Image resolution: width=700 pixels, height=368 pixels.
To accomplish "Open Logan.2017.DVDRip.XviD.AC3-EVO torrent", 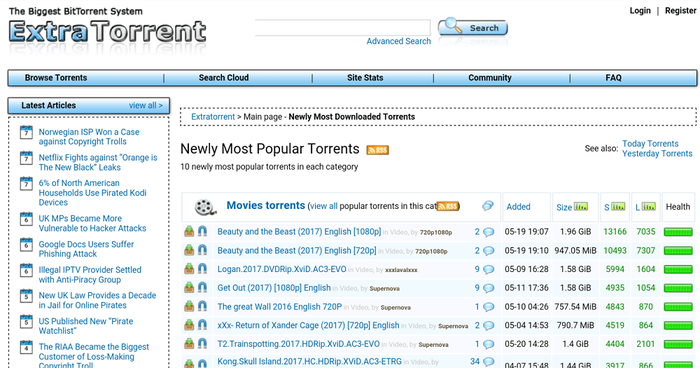I will [282, 269].
